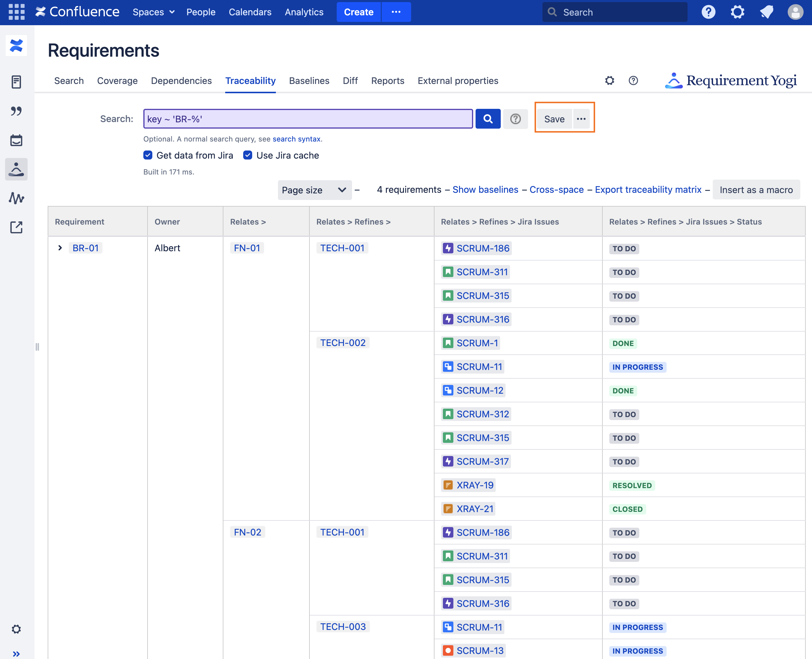Open the app switcher grid icon
This screenshot has height=659, width=812.
click(x=16, y=12)
